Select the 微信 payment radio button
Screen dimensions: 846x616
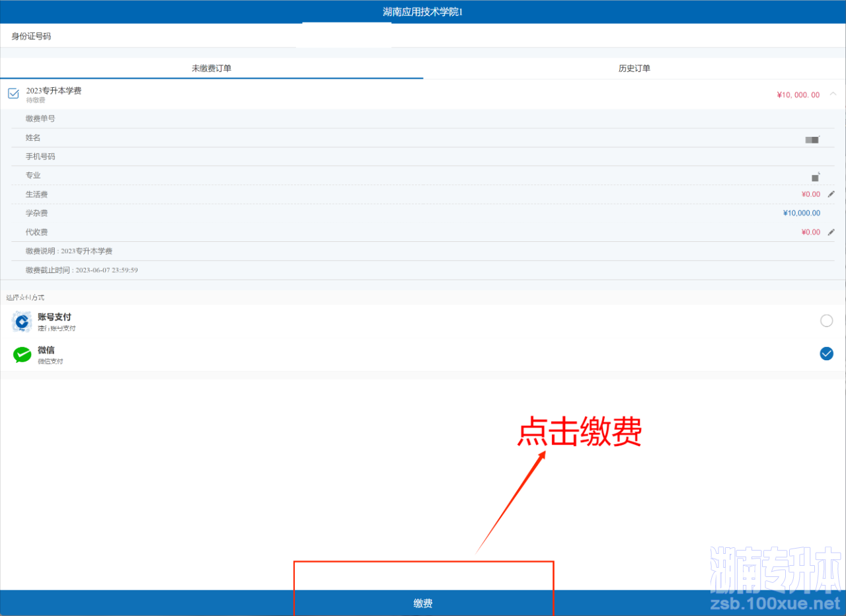(826, 354)
